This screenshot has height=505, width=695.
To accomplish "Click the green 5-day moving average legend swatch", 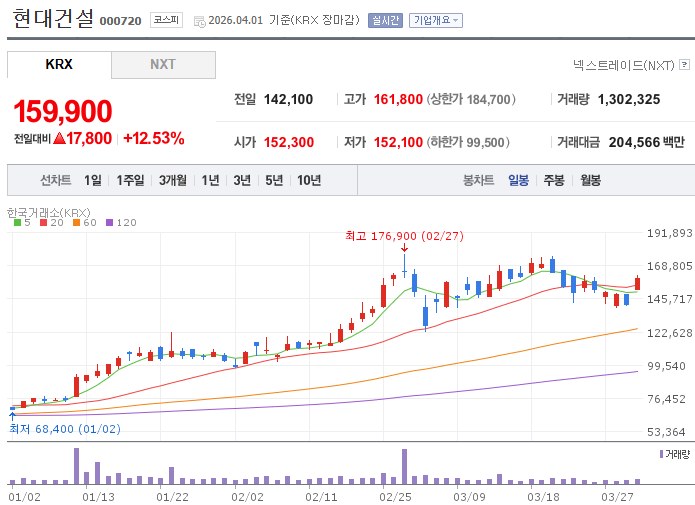I will pyautogui.click(x=17, y=223).
